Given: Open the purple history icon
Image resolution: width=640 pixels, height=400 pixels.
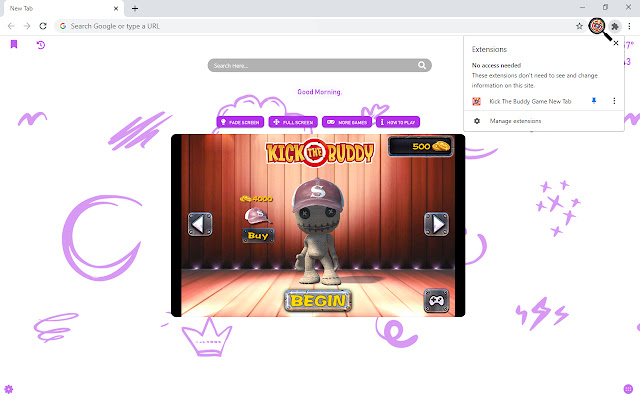Looking at the screenshot, I should (41, 45).
